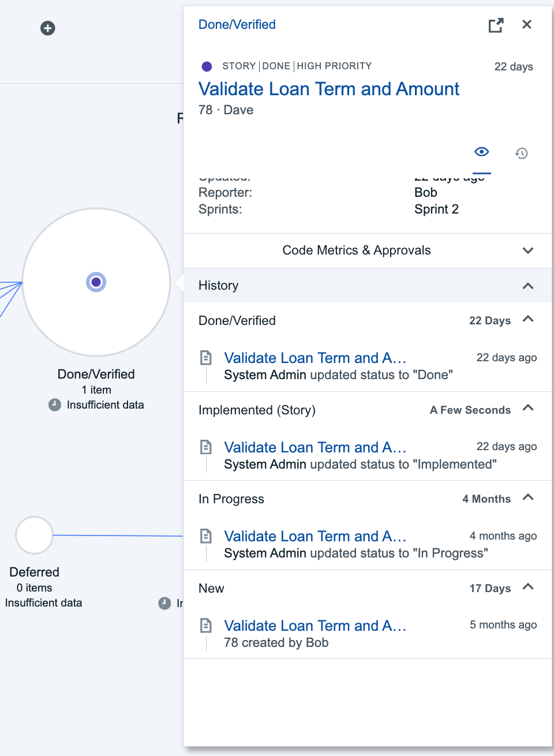This screenshot has height=756, width=554.
Task: Open Validate Loan Term and Amount title
Action: [x=329, y=89]
